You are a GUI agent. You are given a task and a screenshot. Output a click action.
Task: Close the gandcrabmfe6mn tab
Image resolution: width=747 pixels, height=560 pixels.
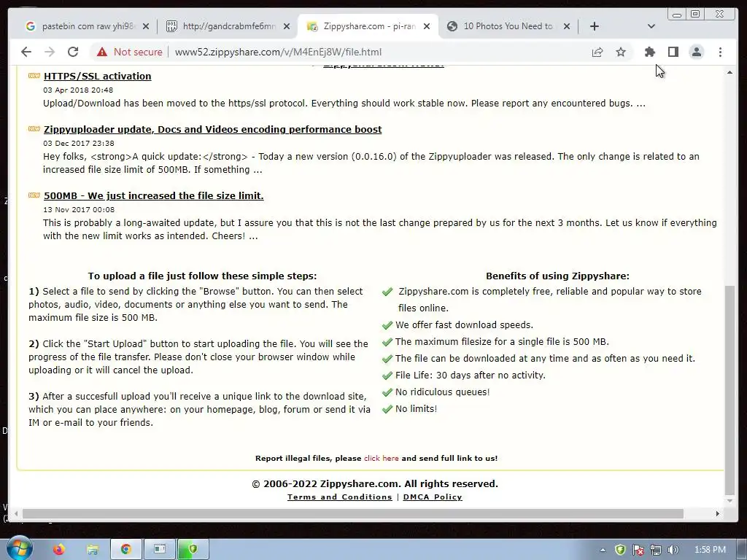286,26
